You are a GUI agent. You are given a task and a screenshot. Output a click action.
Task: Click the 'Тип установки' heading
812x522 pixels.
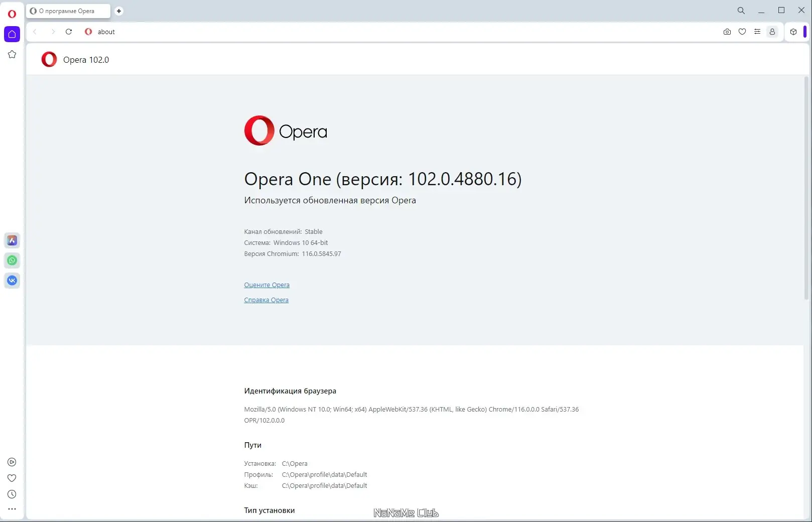[x=269, y=510]
